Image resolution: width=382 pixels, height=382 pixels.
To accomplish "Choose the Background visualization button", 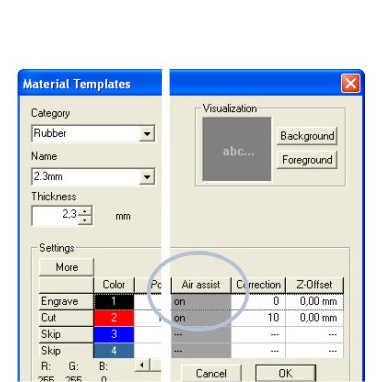I will (x=307, y=136).
